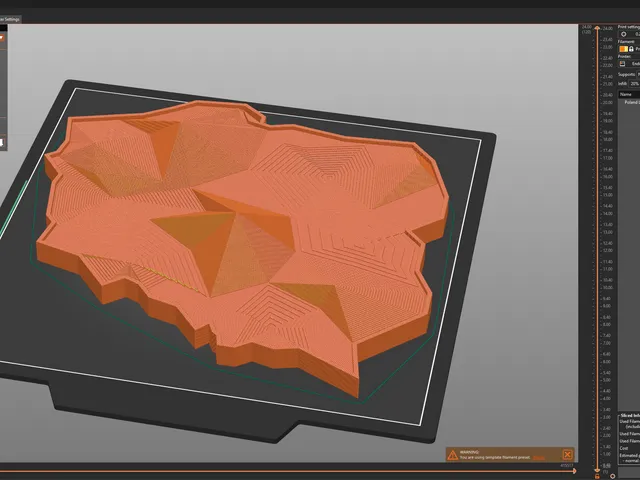Click the 12.00 tick on layer ruler
The height and width of the screenshot is (480, 640).
(607, 250)
